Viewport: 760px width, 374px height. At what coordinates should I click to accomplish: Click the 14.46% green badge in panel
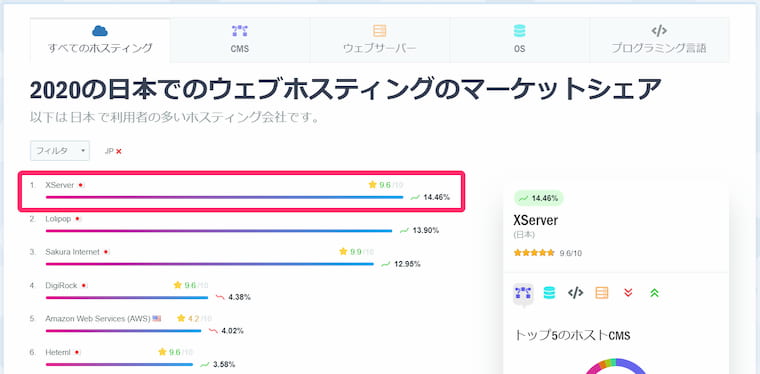(x=538, y=198)
